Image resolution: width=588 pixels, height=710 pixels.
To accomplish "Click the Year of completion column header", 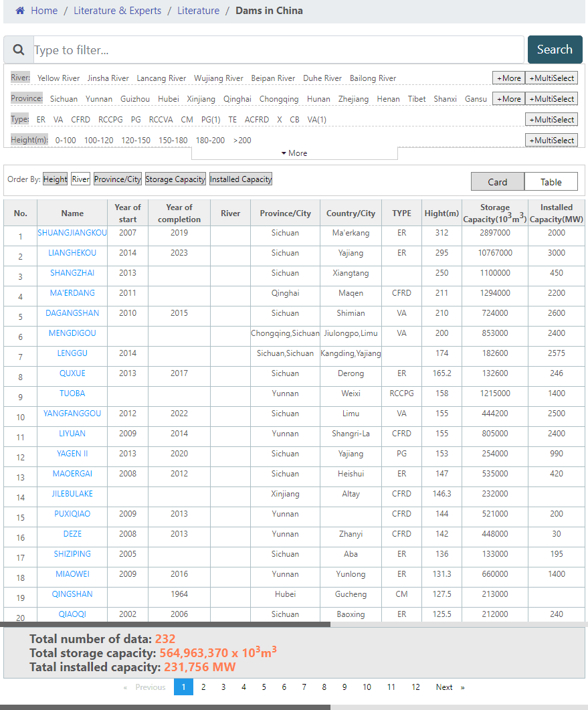I will click(x=179, y=213).
